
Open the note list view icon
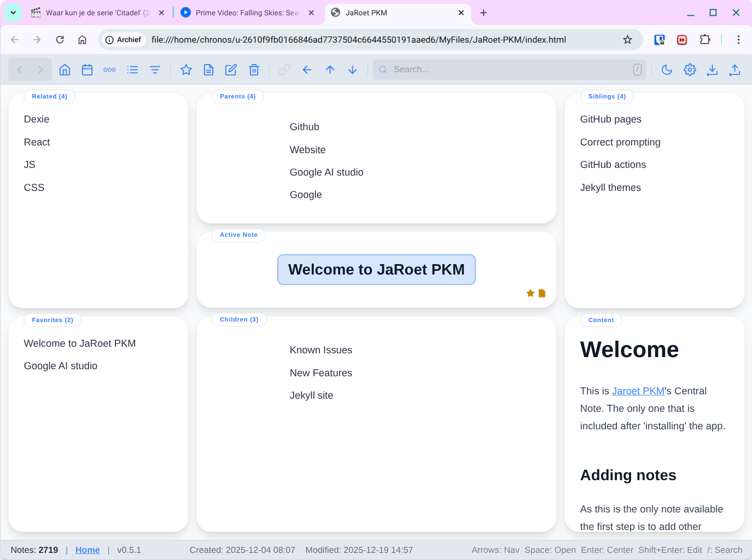coord(132,69)
